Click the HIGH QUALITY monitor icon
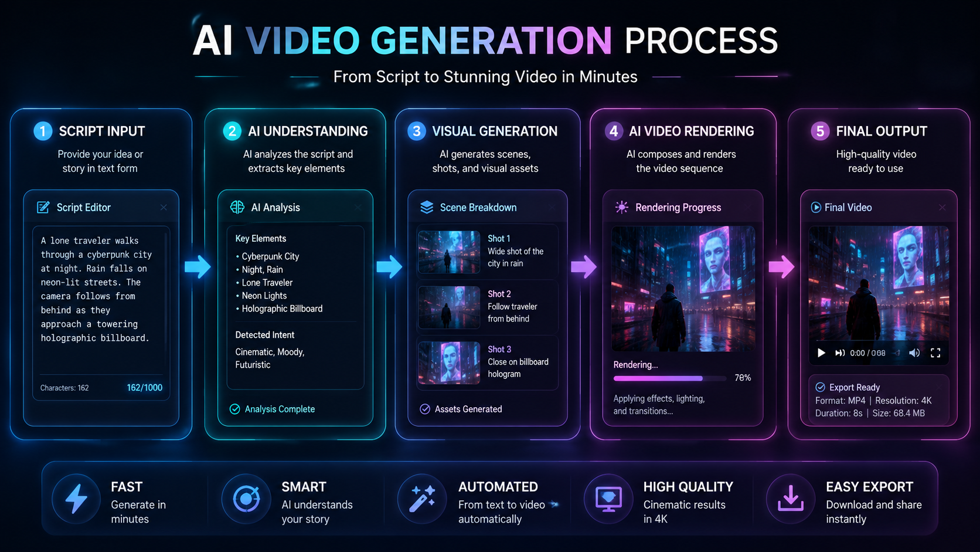 tap(608, 499)
